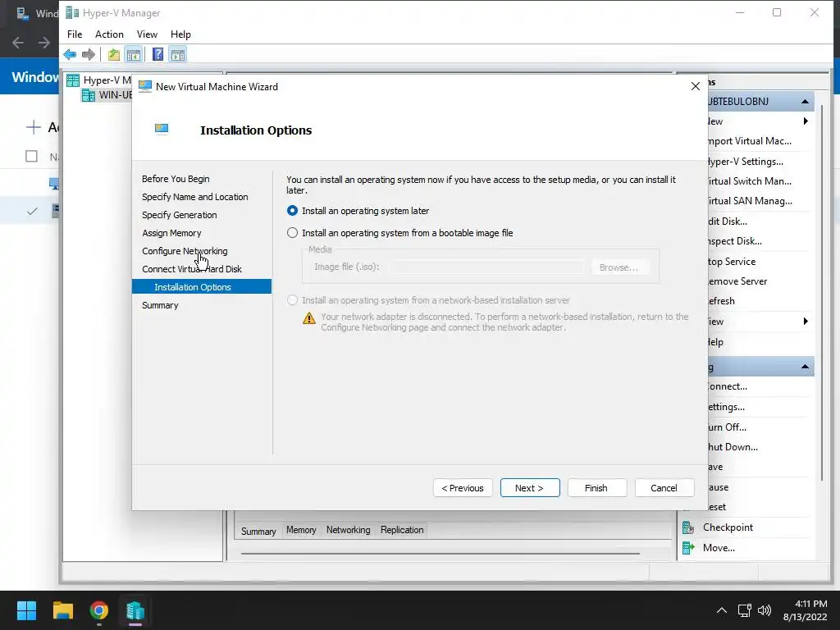The height and width of the screenshot is (630, 840).
Task: Open the Action menu
Action: 109,34
